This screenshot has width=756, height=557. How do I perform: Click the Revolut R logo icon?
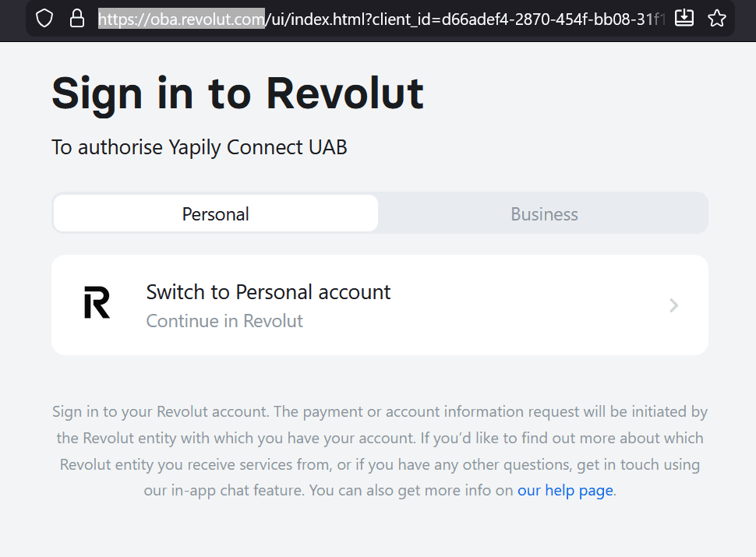pos(95,304)
